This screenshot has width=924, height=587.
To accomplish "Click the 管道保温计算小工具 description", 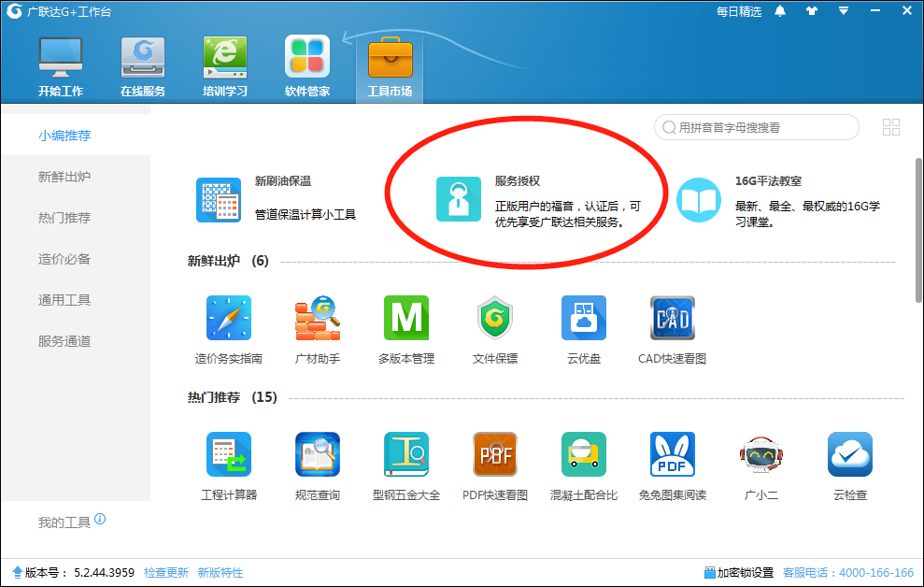I will point(306,215).
